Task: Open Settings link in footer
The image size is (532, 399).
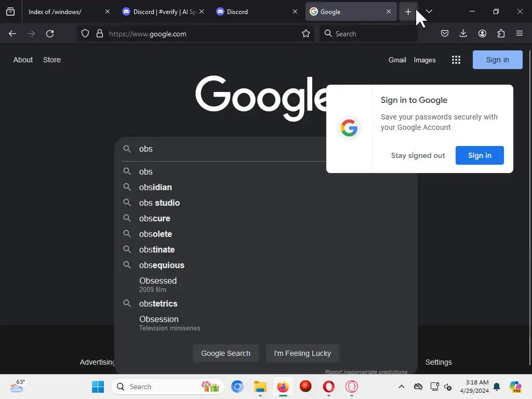Action: (438, 362)
